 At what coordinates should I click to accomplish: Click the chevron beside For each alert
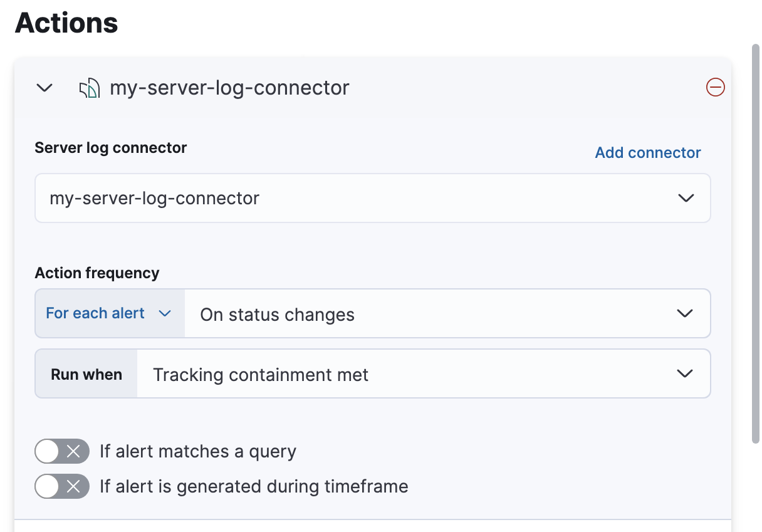tap(165, 313)
